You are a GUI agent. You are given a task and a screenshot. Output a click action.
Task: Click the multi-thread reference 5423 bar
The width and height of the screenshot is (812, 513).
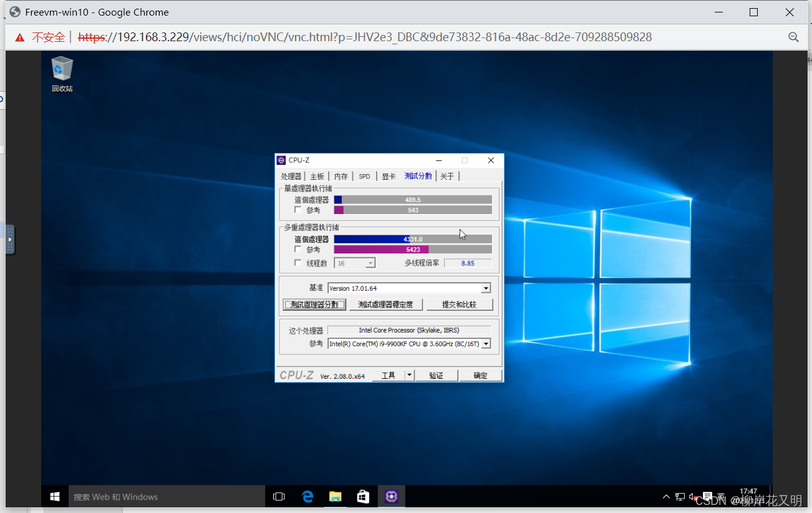[x=413, y=250]
